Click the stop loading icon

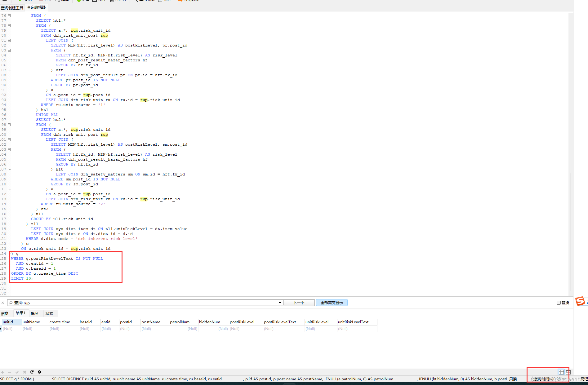click(39, 372)
